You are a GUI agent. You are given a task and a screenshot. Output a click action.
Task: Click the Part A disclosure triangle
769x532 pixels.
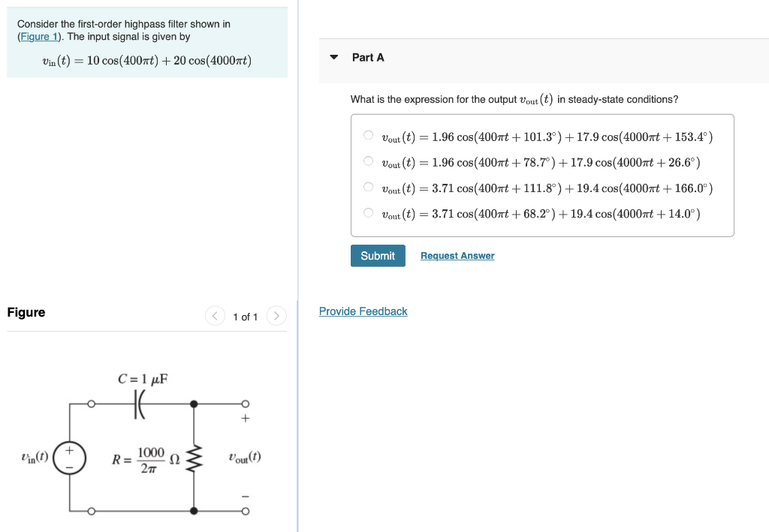click(x=333, y=57)
